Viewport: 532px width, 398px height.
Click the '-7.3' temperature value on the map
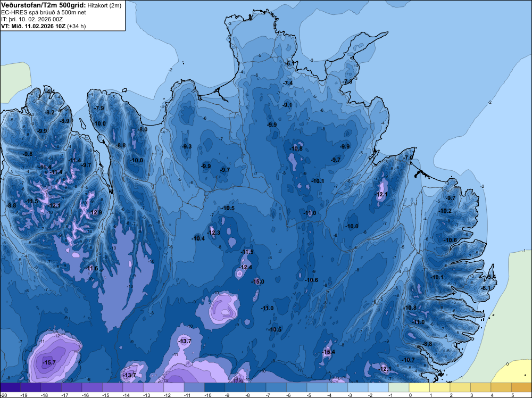click(x=347, y=82)
